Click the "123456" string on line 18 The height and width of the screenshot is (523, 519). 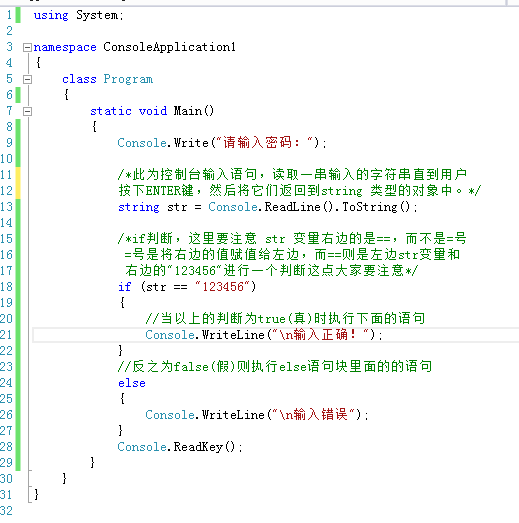coord(222,287)
